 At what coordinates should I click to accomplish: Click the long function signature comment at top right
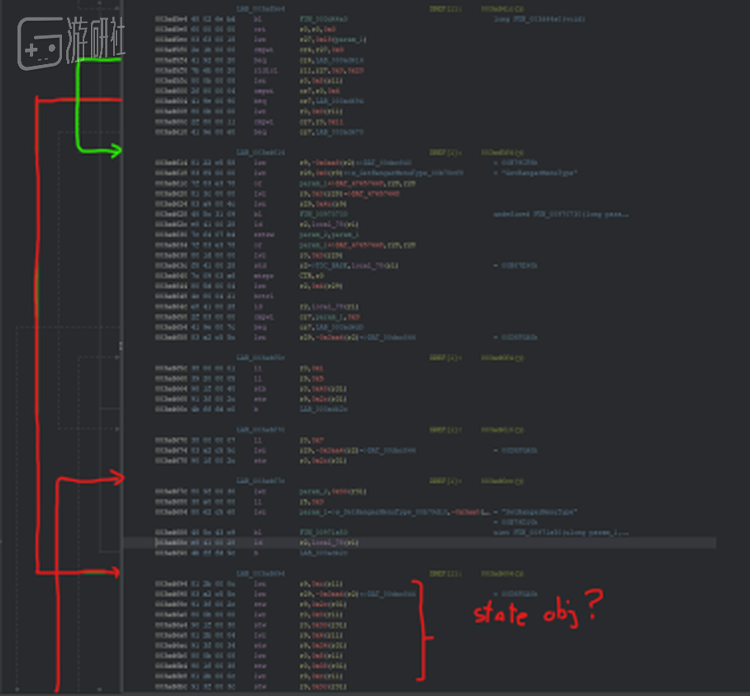(x=540, y=19)
